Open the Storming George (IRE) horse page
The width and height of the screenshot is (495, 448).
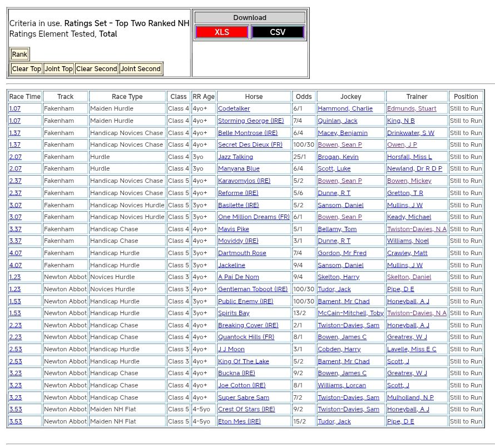(250, 121)
